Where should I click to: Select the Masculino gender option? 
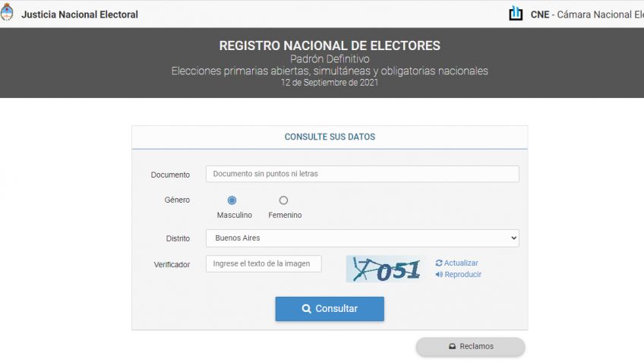pos(232,200)
